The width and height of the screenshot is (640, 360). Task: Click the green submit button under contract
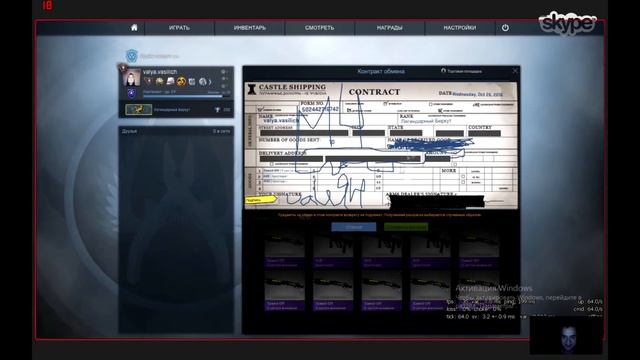pos(406,227)
